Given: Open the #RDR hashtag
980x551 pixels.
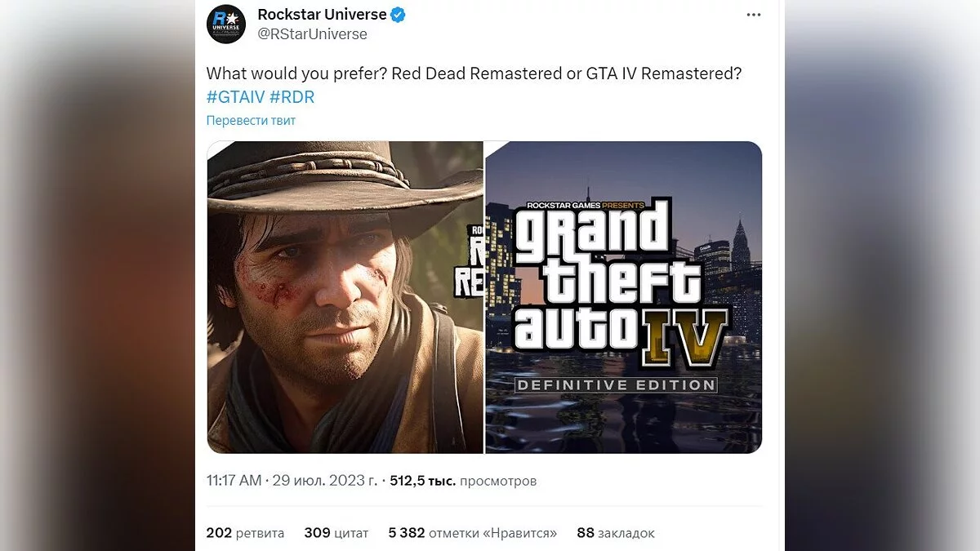Looking at the screenshot, I should tap(292, 96).
